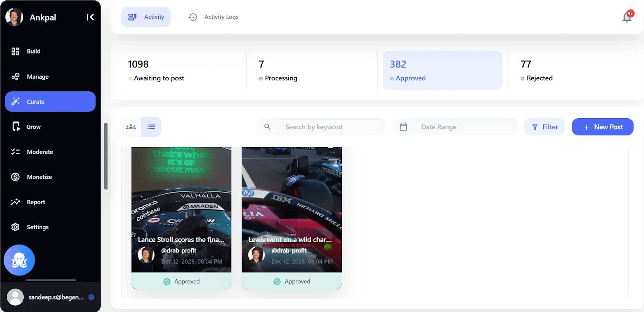Click the sidebar vertical scrollbar
The height and width of the screenshot is (312, 644).
tap(106, 156)
